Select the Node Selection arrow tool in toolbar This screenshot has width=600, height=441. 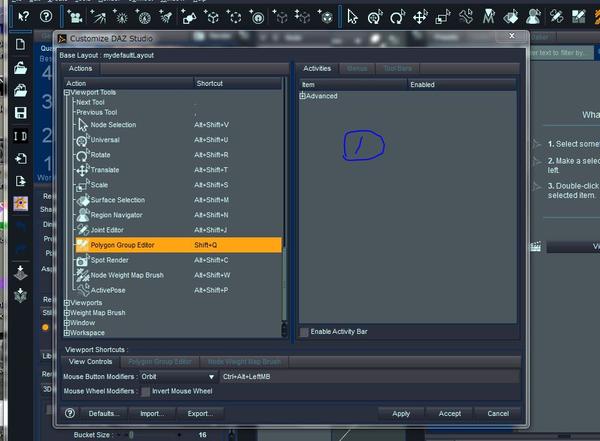pyautogui.click(x=352, y=17)
